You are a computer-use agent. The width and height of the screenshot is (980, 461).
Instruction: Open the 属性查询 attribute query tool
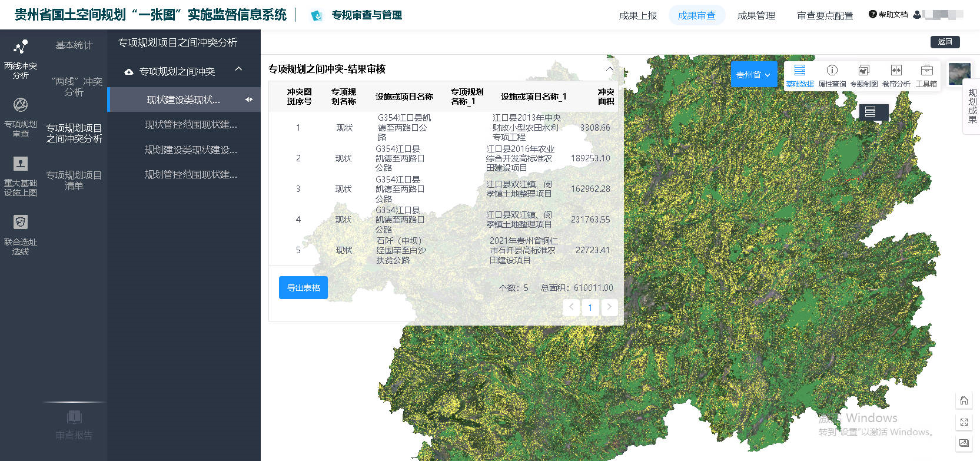(832, 75)
